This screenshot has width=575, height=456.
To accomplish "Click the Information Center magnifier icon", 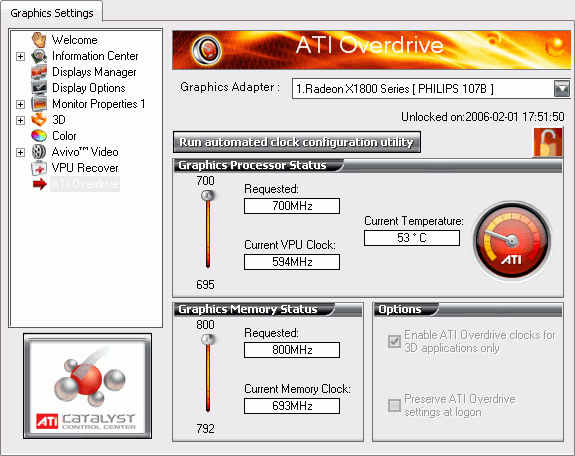I will click(39, 56).
